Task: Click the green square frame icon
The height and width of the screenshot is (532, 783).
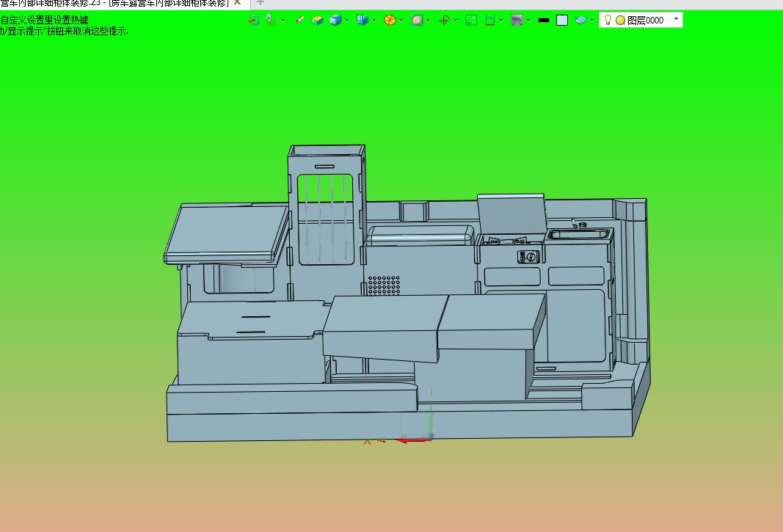Action: point(471,20)
